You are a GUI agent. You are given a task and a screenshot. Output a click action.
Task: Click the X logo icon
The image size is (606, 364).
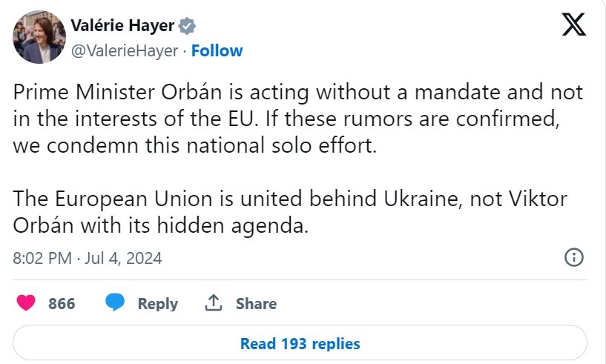[x=573, y=27]
